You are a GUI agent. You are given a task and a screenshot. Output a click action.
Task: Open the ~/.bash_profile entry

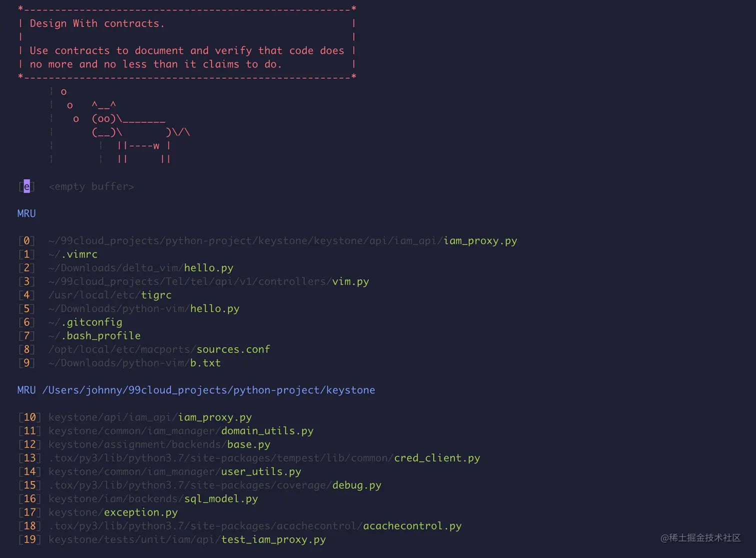click(x=79, y=335)
